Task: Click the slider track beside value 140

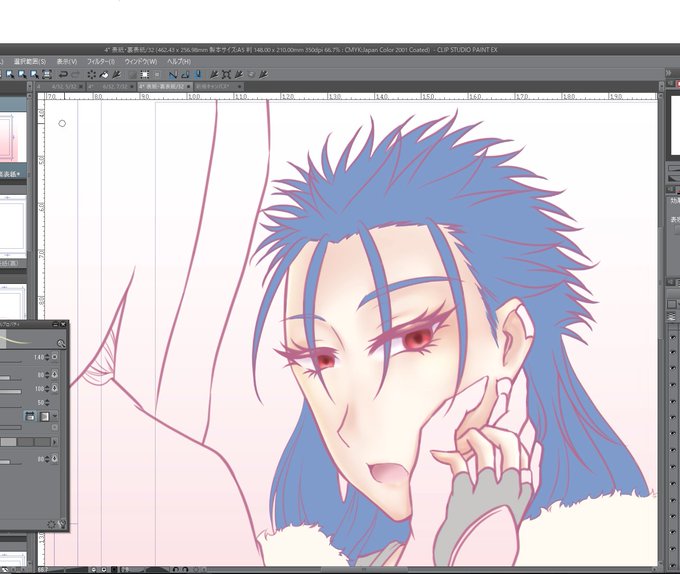Action: pyautogui.click(x=10, y=361)
